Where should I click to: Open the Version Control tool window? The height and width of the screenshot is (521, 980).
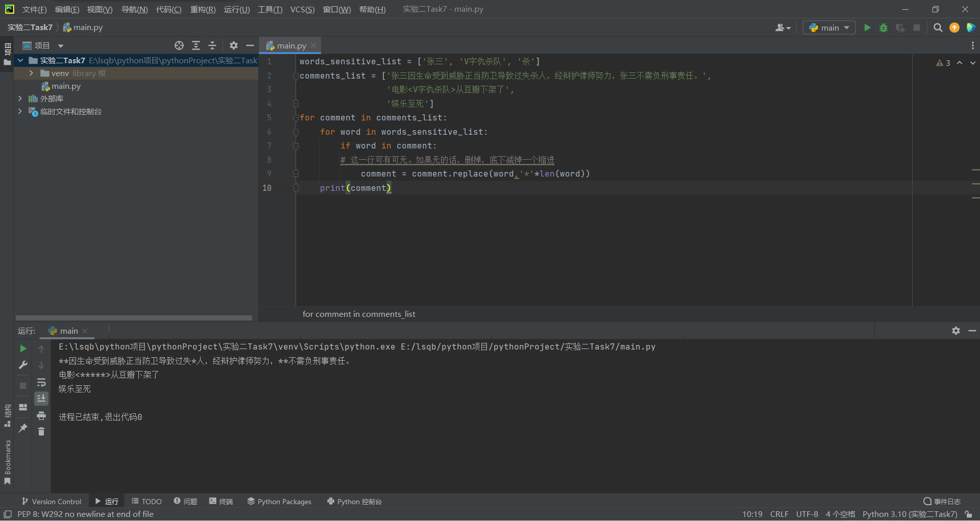click(52, 502)
